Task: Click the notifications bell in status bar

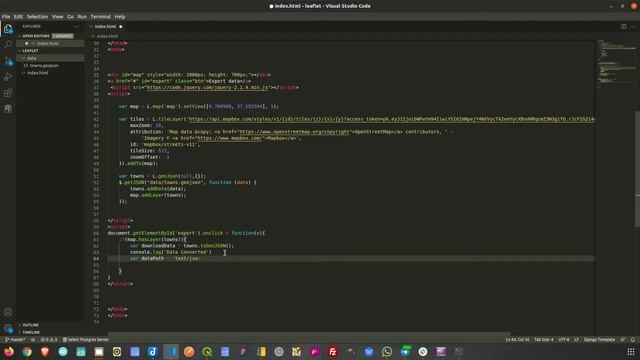Action: (x=633, y=339)
